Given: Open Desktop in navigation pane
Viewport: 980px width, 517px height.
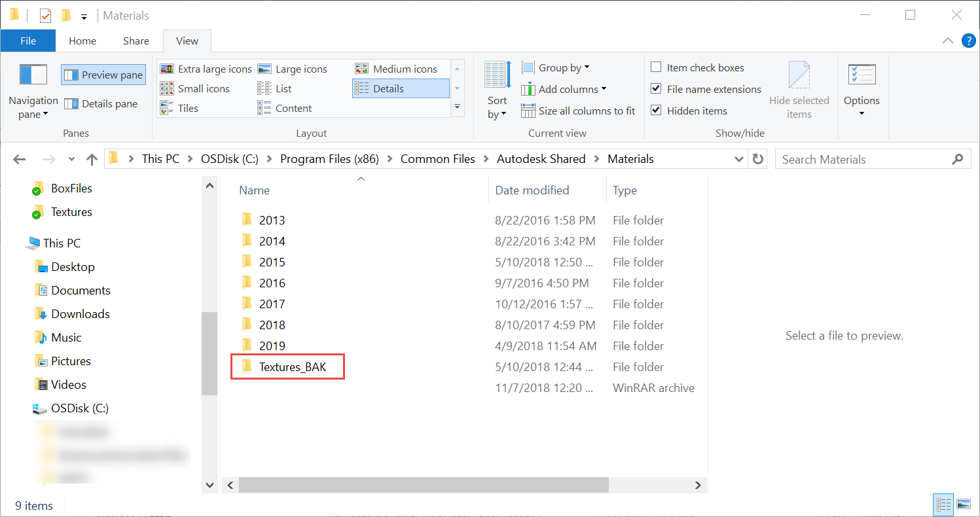Looking at the screenshot, I should [73, 266].
